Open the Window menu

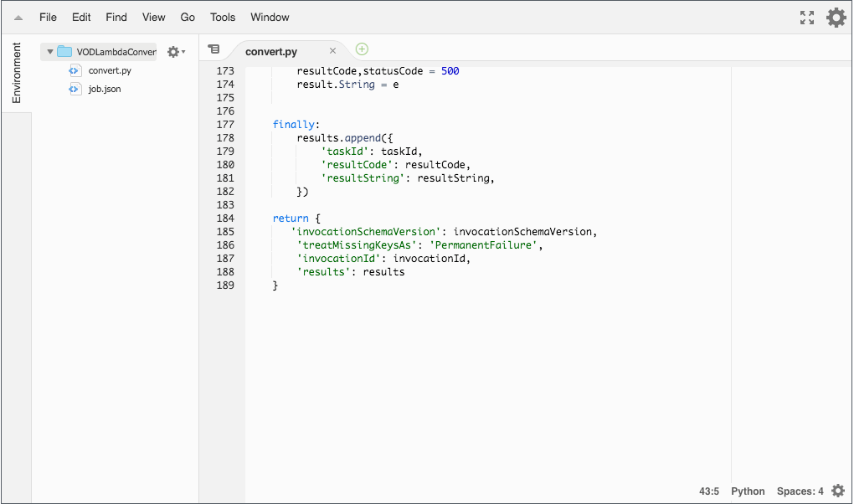[x=269, y=17]
